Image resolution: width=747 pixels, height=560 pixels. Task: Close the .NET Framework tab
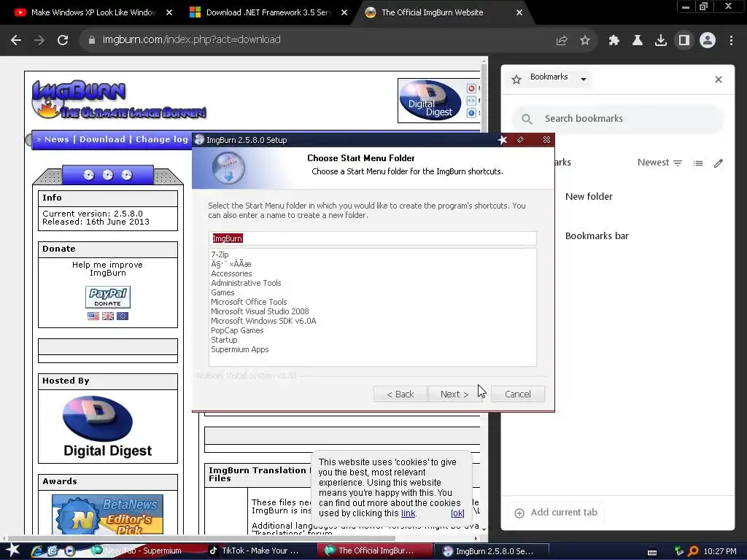pos(344,13)
